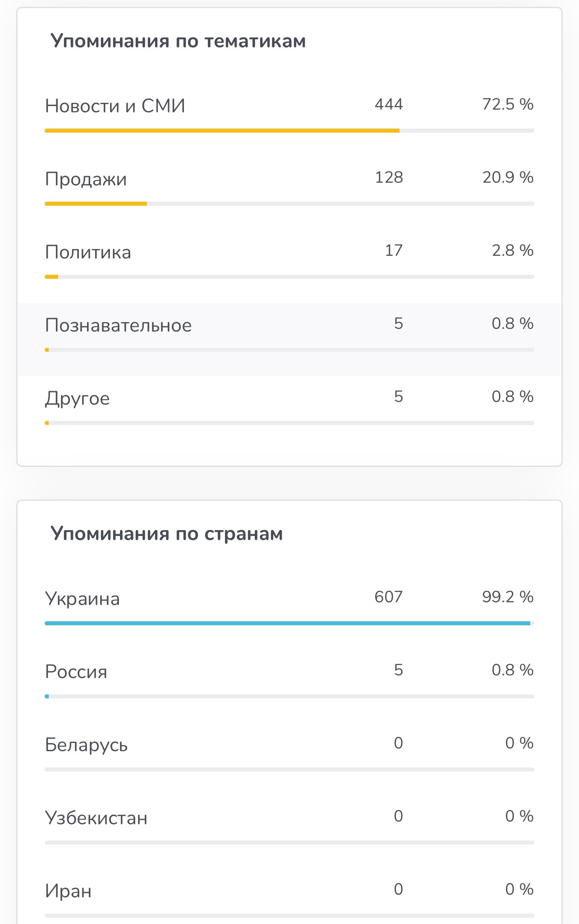579x924 pixels.
Task: Click the empty progress bar under Беларусь
Action: pyautogui.click(x=289, y=770)
